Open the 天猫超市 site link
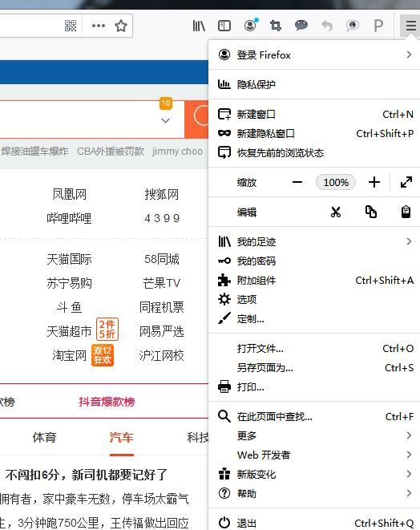The height and width of the screenshot is (530, 420). click(69, 331)
